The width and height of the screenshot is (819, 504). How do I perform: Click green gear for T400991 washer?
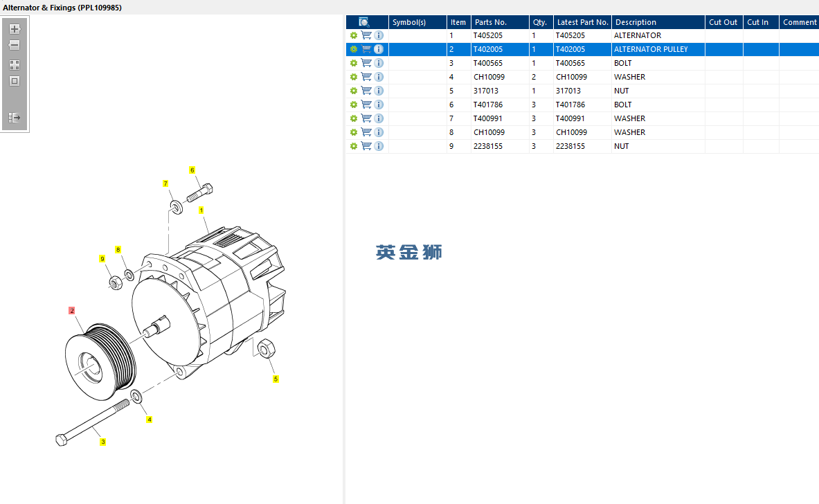354,118
